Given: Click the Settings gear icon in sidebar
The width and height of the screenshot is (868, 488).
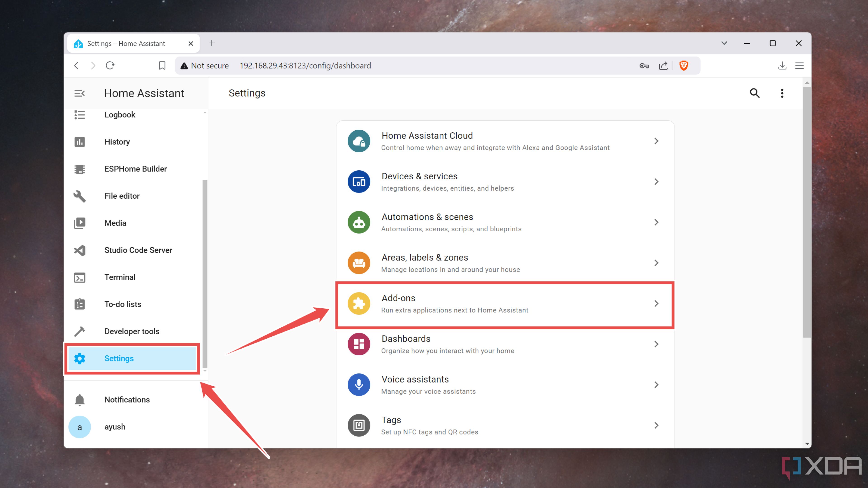Looking at the screenshot, I should click(80, 358).
